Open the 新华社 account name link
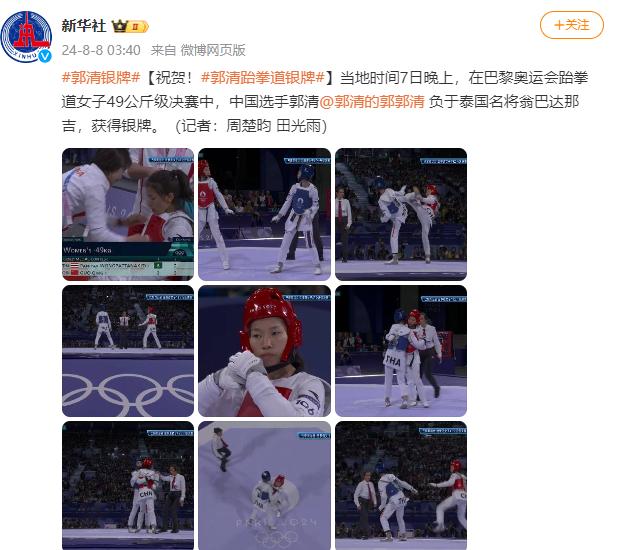The width and height of the screenshot is (622, 550). (84, 26)
